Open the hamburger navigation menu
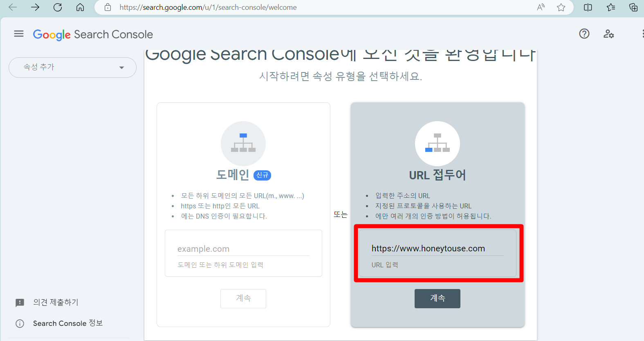Viewport: 644px width, 341px height. (19, 34)
